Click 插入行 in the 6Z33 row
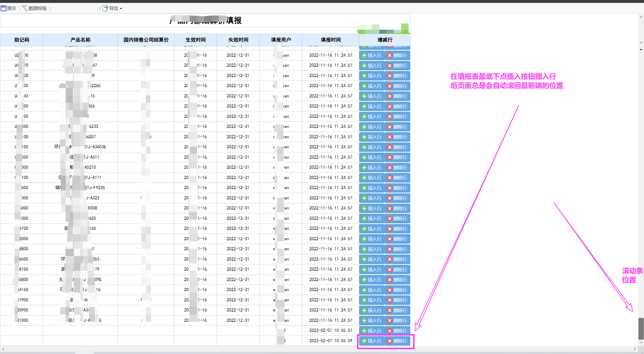Image resolution: width=644 pixels, height=354 pixels. click(372, 127)
